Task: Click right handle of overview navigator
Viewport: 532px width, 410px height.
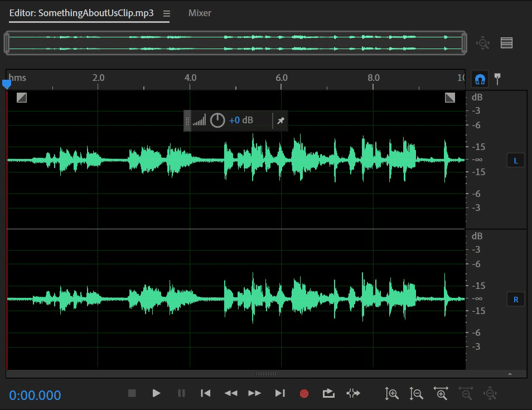Action: (x=464, y=43)
